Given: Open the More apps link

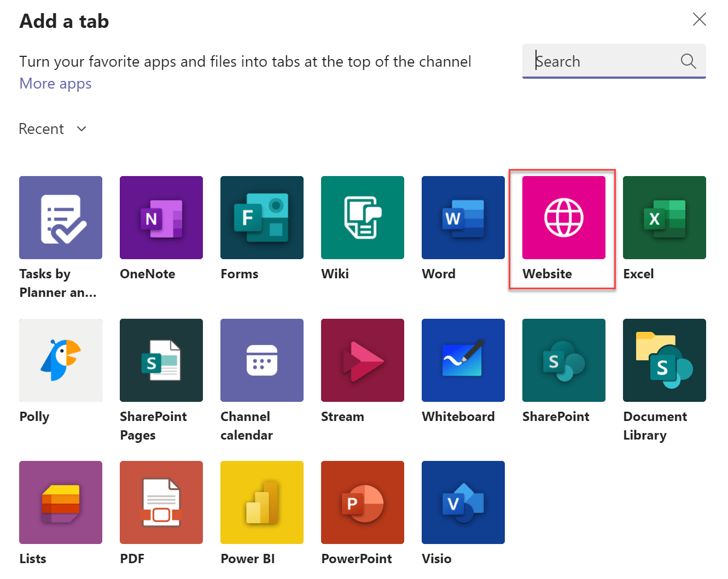Looking at the screenshot, I should click(55, 83).
